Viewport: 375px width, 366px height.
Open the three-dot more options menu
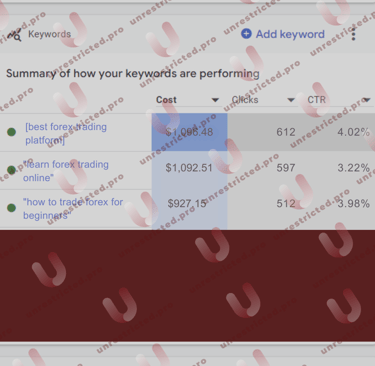(x=353, y=34)
